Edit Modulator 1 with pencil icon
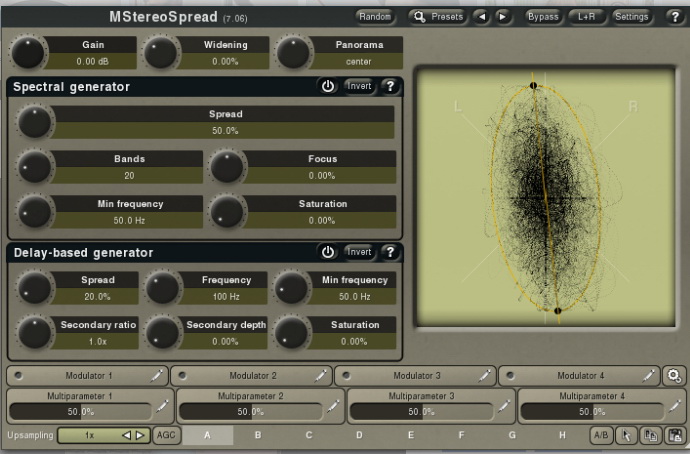Screen dimensions: 690x454 click(x=156, y=376)
